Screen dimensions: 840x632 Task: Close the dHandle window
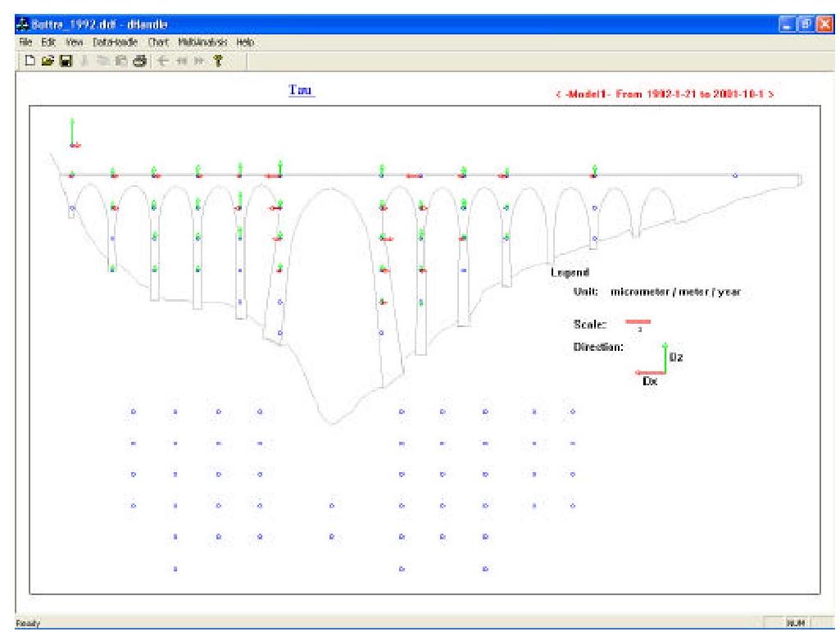(x=824, y=24)
